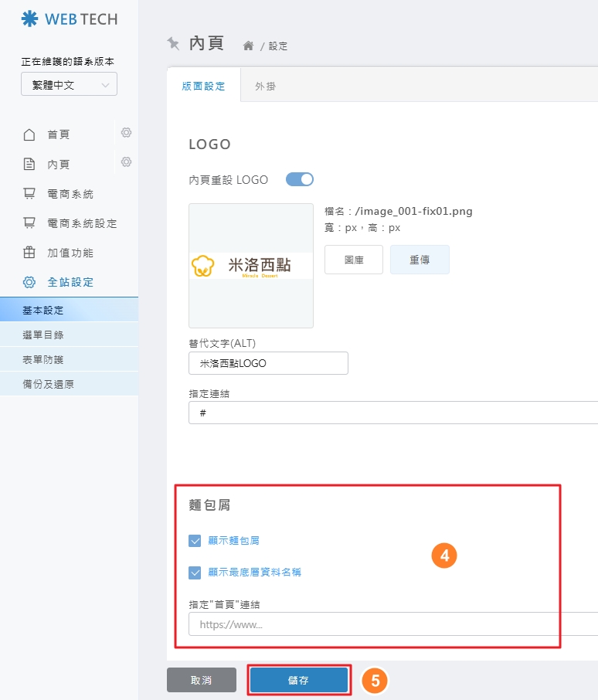The image size is (598, 700).
Task: Click the gift icon for 加值功能
Action: (x=29, y=253)
